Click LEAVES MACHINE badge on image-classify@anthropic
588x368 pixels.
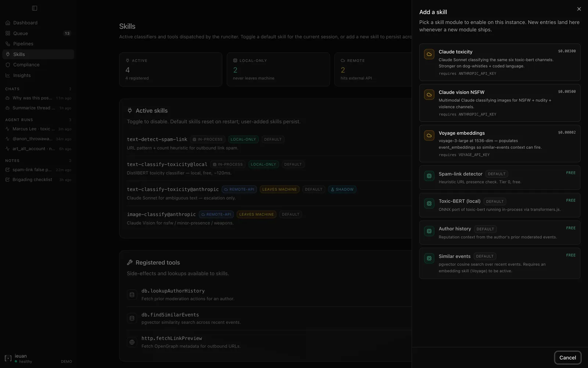257,215
